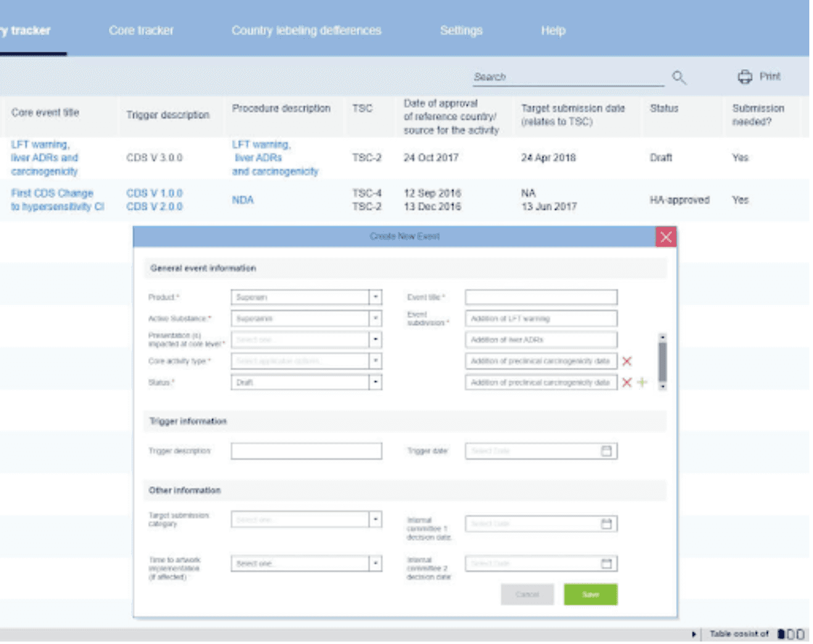The height and width of the screenshot is (644, 813).
Task: Click the Cancel button
Action: pyautogui.click(x=527, y=595)
